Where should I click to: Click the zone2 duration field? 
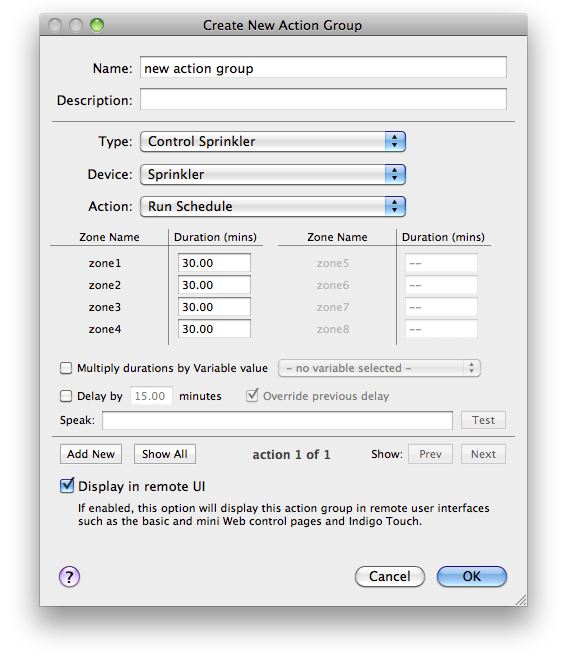[214, 285]
